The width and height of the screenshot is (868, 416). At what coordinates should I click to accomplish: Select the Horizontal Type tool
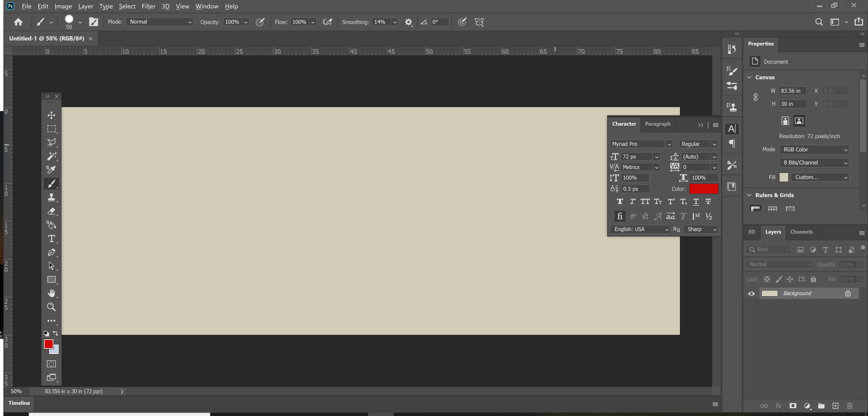point(51,239)
